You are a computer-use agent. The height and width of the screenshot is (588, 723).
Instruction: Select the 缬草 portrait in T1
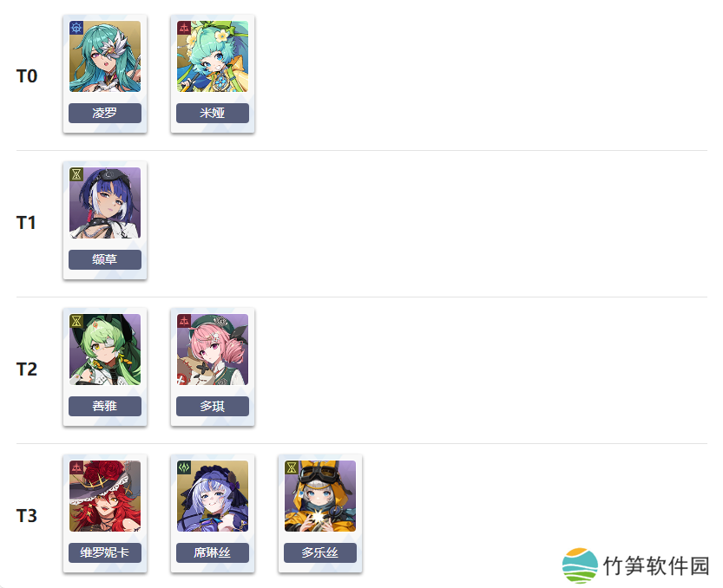tap(105, 203)
